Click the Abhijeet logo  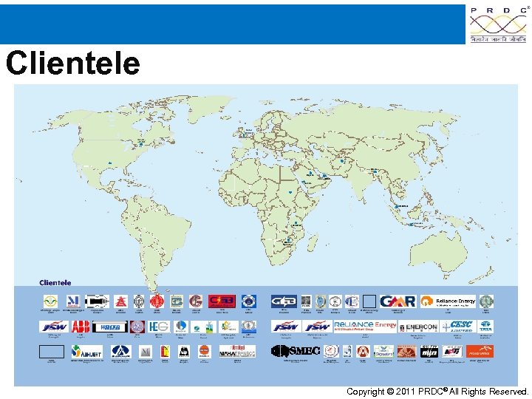coord(87,352)
